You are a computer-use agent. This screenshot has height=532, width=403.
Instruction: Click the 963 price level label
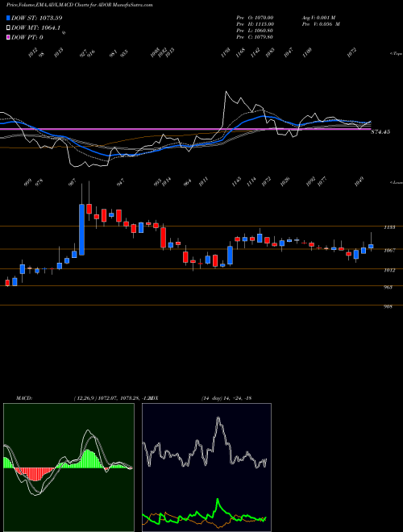(x=389, y=288)
